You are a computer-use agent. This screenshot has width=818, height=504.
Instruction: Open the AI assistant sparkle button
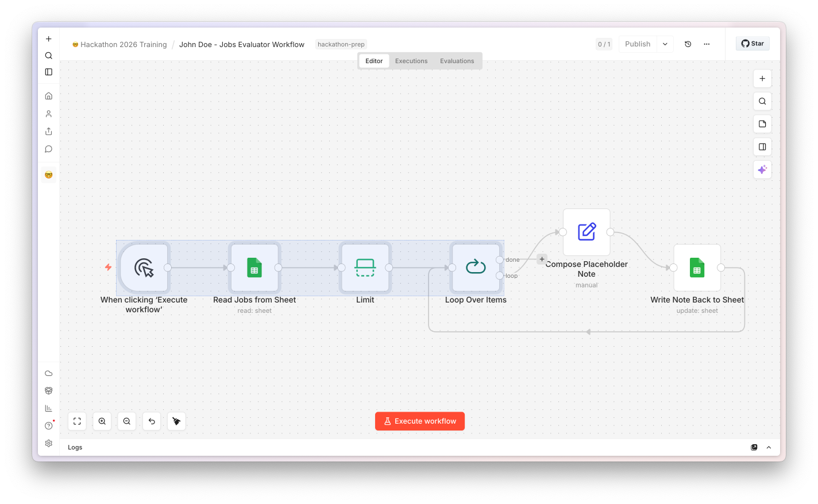coord(762,170)
